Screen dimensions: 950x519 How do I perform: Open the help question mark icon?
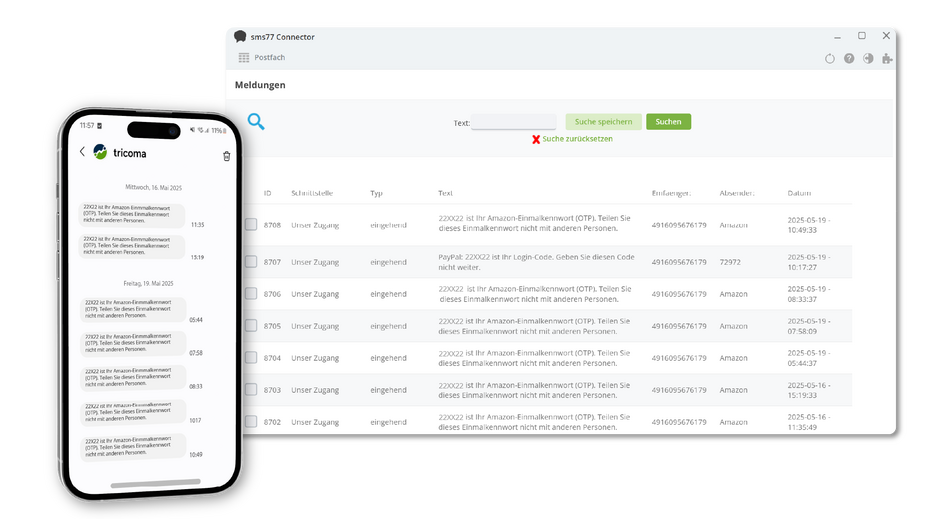click(849, 58)
